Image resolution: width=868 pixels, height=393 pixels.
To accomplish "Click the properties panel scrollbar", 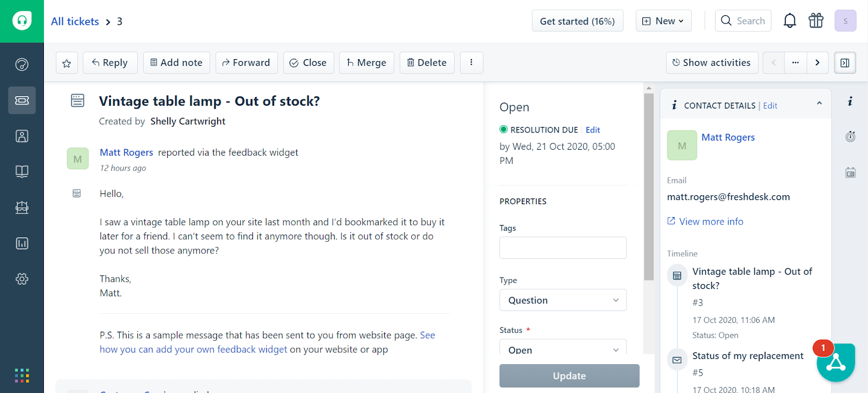I will coord(649,187).
